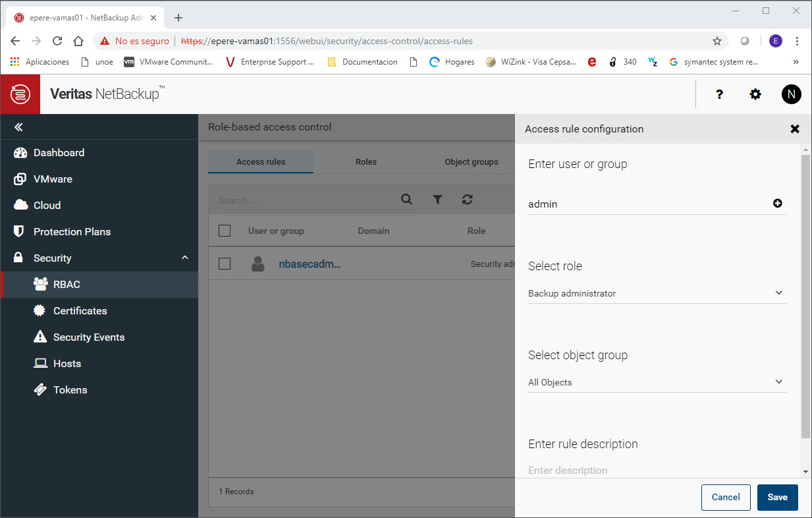Click the Chrome extension circle icon
812x518 pixels.
pos(745,41)
